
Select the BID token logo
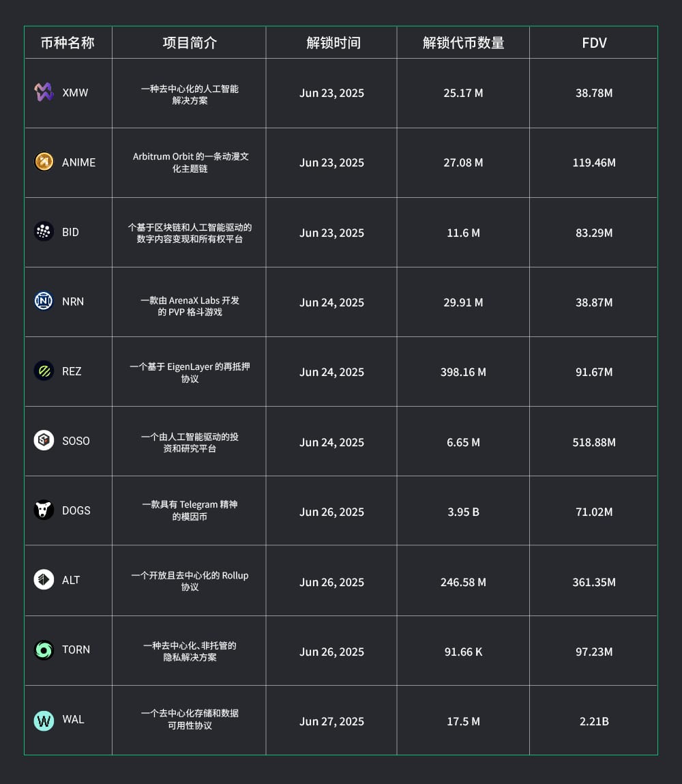[x=44, y=232]
